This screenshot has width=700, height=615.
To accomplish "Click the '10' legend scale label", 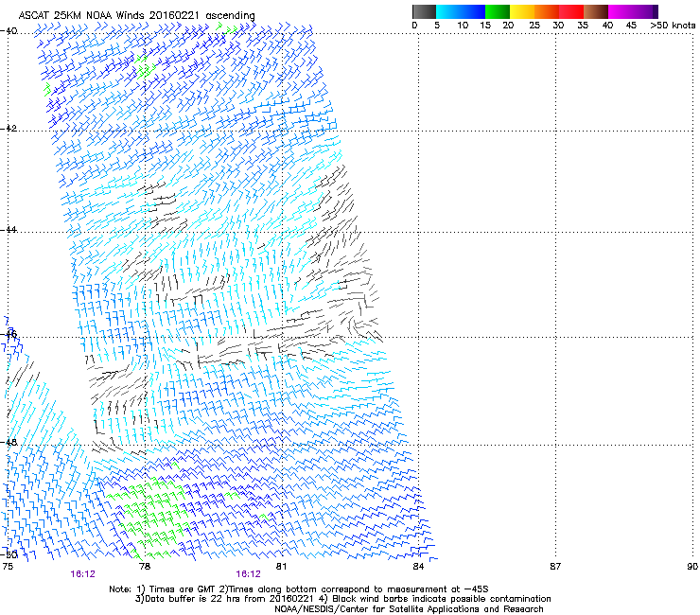I will (463, 26).
